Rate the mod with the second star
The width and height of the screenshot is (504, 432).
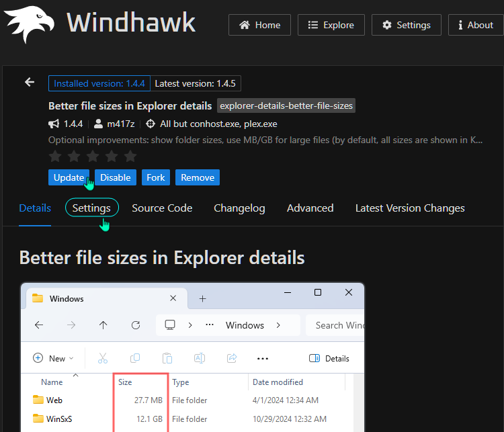coord(74,157)
